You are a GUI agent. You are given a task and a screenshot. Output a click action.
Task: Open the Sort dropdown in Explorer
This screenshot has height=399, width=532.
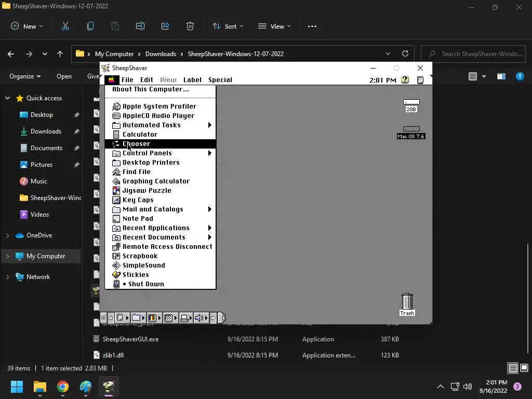pos(228,26)
